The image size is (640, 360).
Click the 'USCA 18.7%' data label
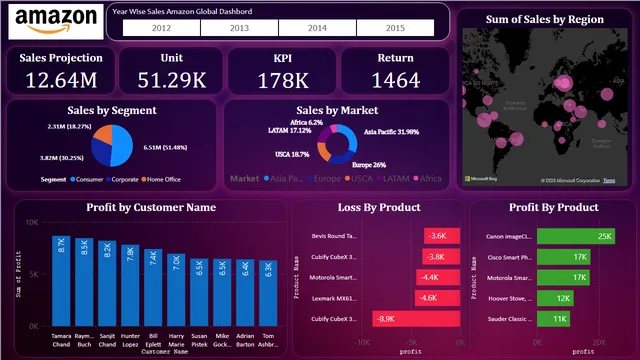click(x=292, y=154)
